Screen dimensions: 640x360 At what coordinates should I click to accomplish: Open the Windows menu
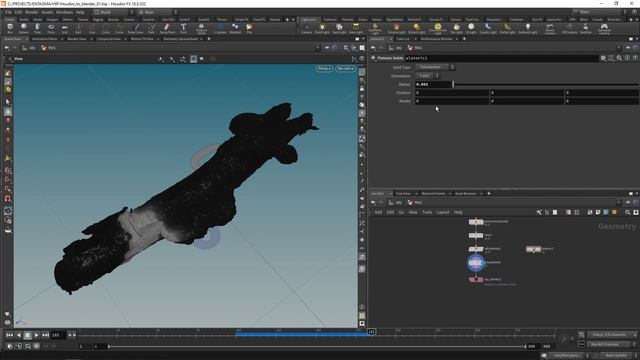click(x=64, y=12)
